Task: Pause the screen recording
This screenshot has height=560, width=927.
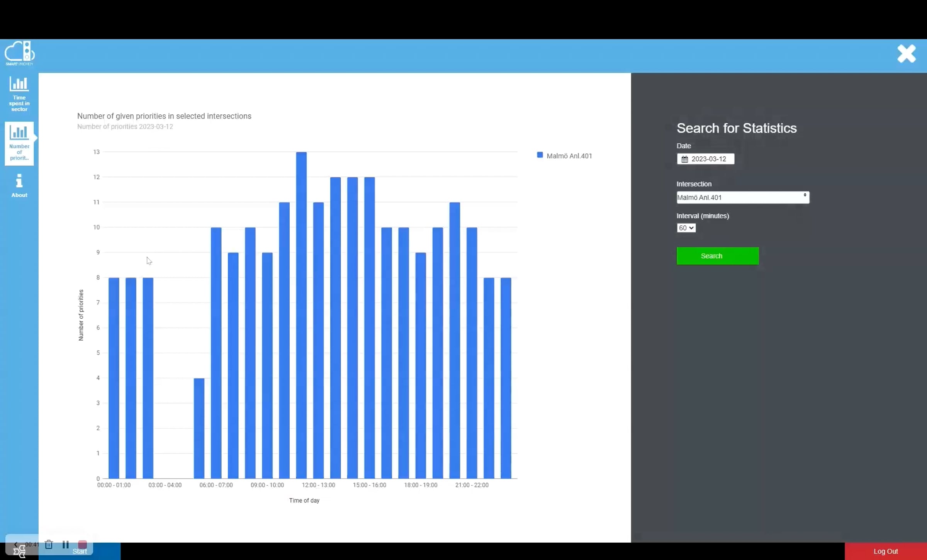Action: (x=65, y=544)
